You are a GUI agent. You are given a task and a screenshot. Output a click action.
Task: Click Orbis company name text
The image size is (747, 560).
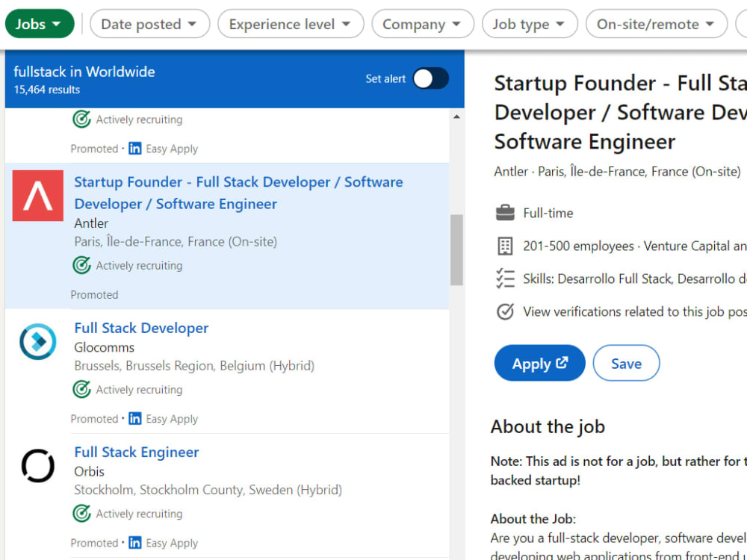pyautogui.click(x=89, y=471)
